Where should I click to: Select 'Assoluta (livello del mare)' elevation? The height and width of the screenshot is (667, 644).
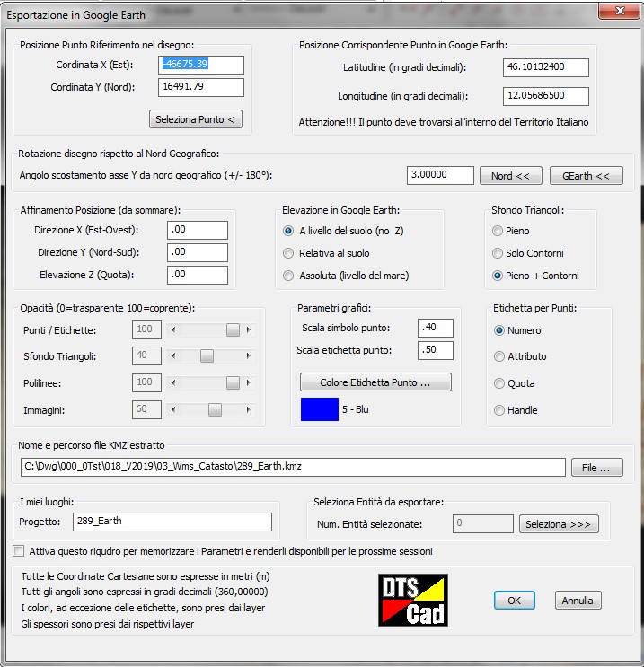(x=289, y=276)
